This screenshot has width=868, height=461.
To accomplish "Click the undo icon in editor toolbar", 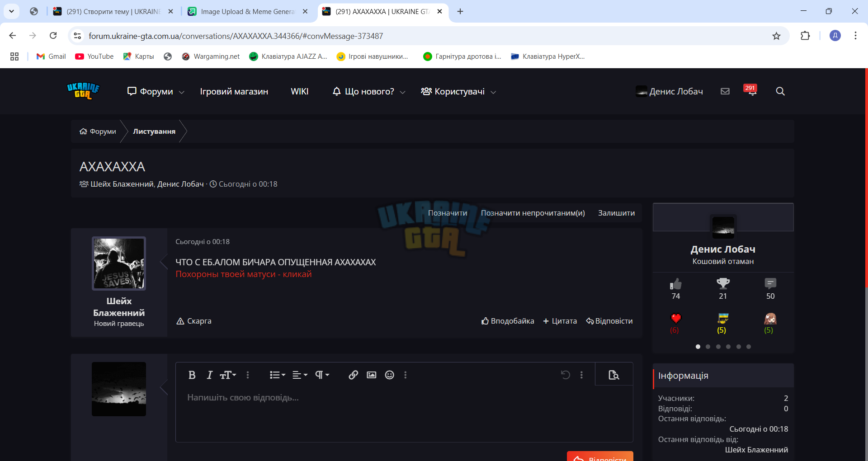I will (566, 375).
